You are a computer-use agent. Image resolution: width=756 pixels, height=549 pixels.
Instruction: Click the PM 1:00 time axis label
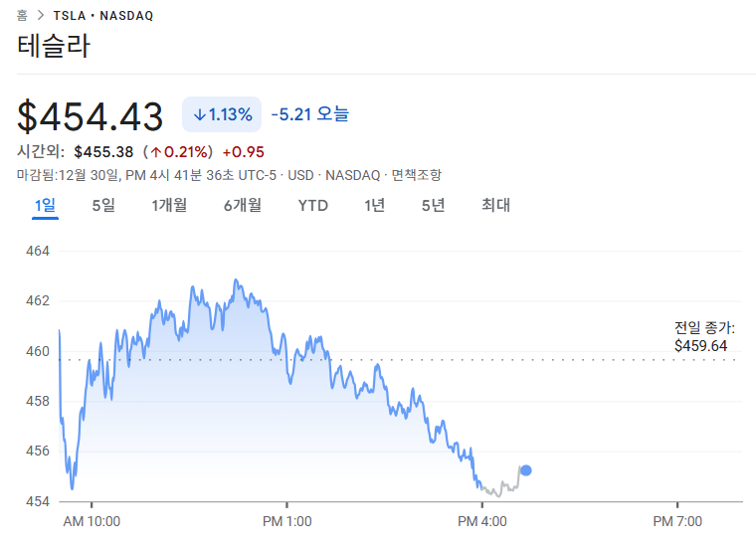(x=286, y=521)
